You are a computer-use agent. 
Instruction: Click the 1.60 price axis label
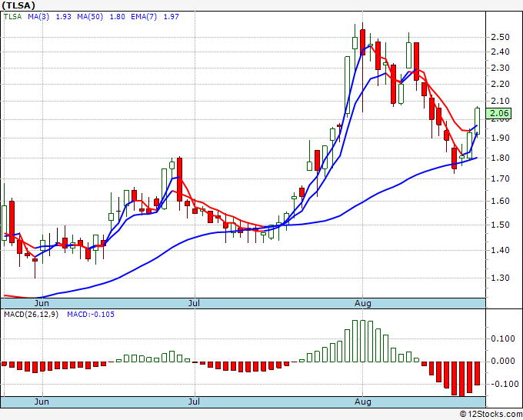tap(501, 201)
